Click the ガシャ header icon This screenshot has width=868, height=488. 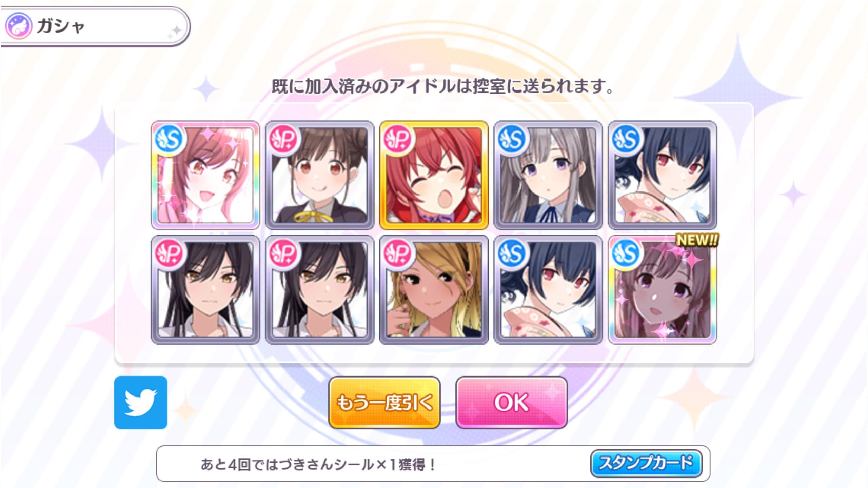(19, 26)
